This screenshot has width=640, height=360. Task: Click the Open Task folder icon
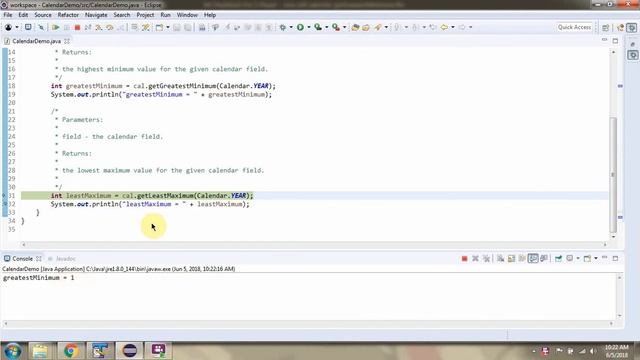pyautogui.click(x=366, y=27)
